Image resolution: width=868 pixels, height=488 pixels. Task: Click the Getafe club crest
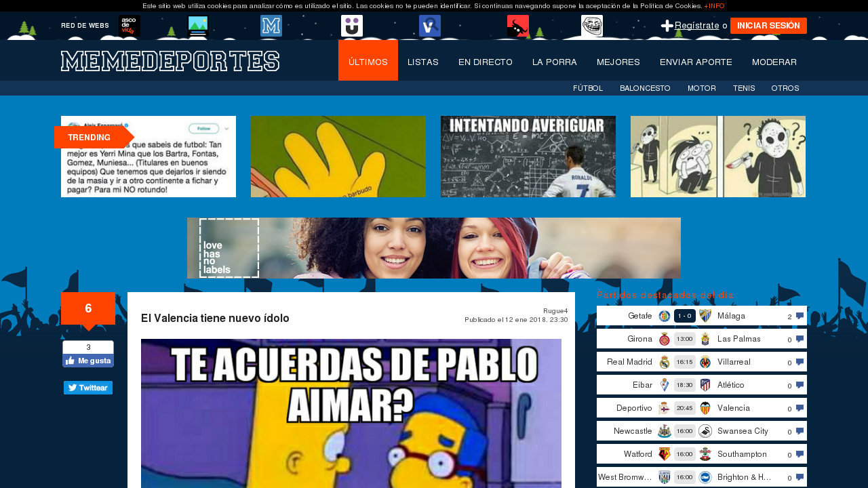(x=665, y=316)
